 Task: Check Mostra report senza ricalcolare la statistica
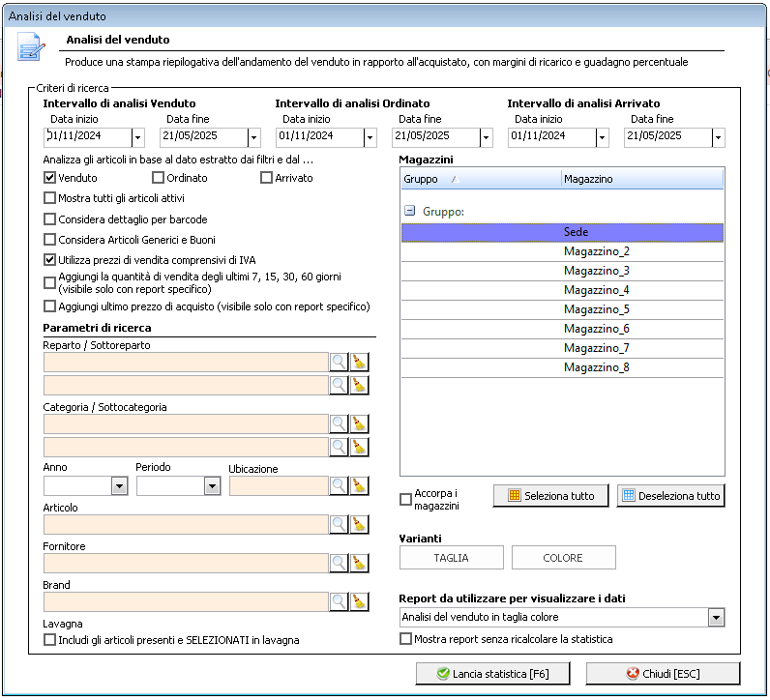pos(405,639)
